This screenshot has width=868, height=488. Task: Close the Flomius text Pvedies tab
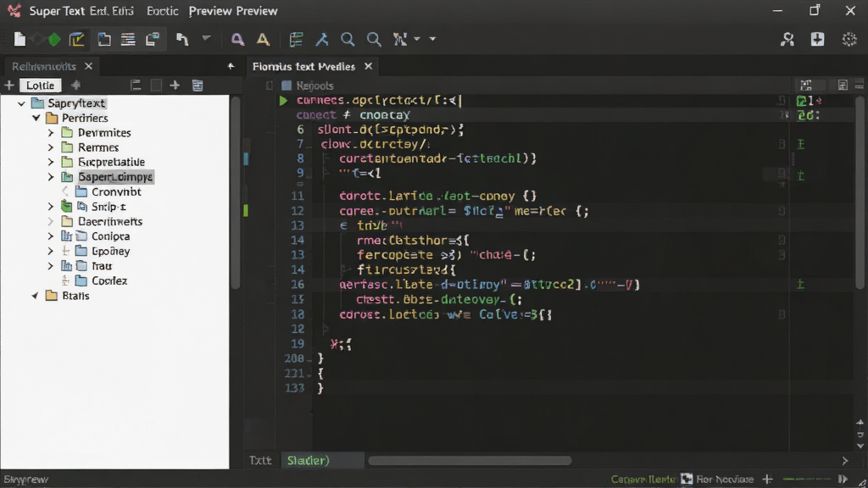(369, 66)
